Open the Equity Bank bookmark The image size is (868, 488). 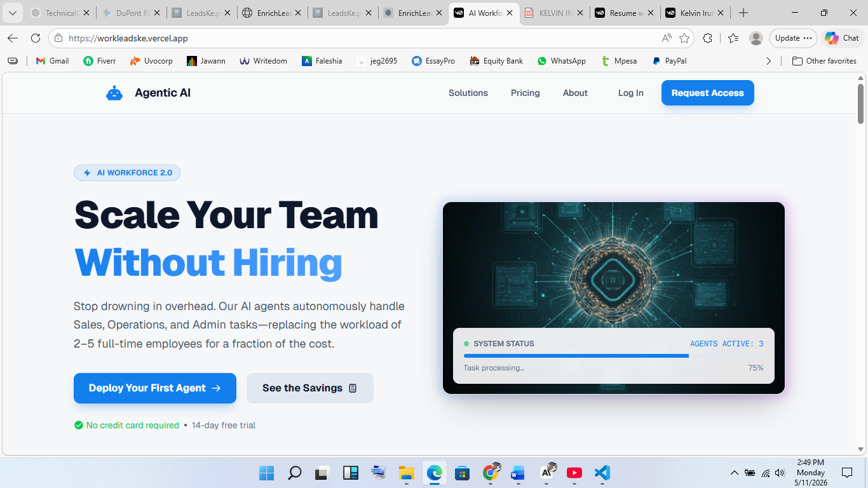click(496, 61)
